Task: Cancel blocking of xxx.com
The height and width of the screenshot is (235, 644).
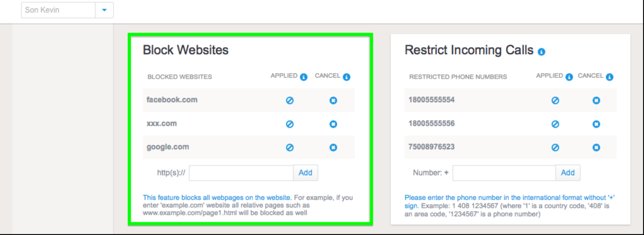Action: (x=333, y=124)
